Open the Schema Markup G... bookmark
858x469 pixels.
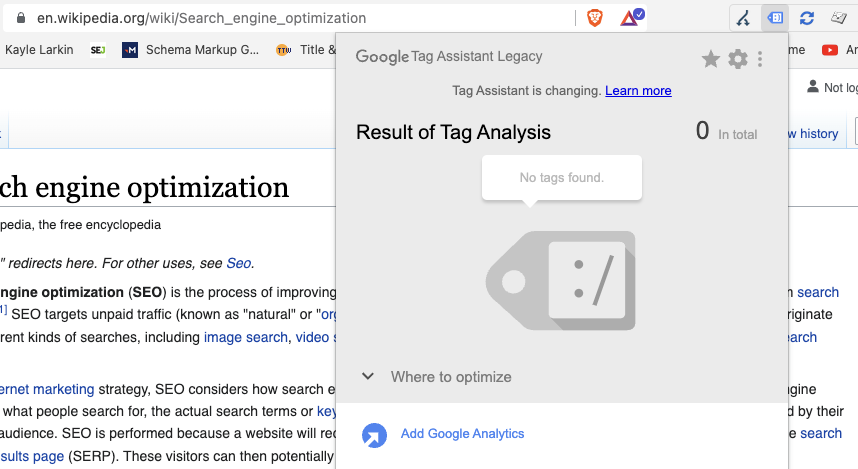click(x=190, y=50)
